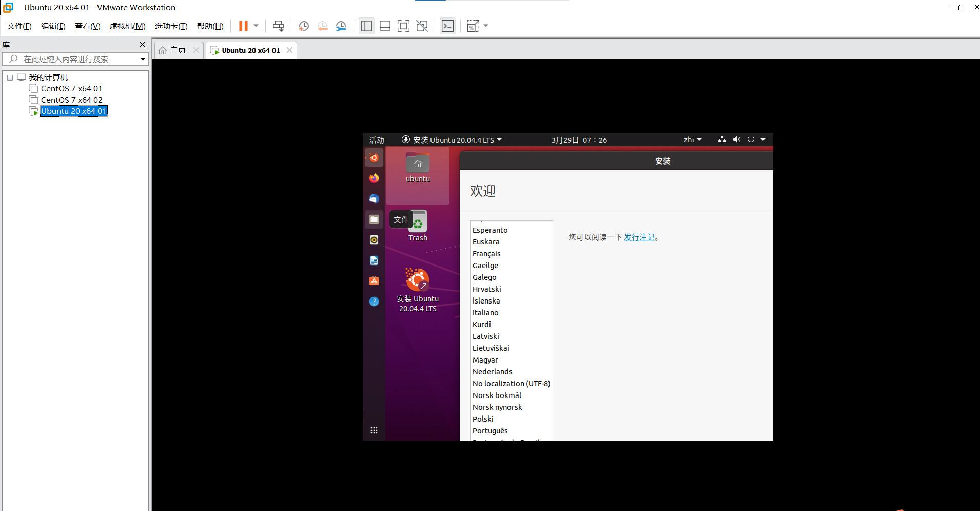Click 活动 in the Ubuntu top bar
Image resolution: width=980 pixels, height=511 pixels.
coord(376,140)
